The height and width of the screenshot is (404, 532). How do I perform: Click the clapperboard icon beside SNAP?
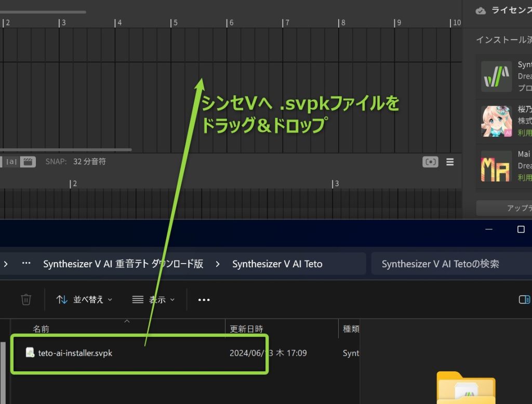pyautogui.click(x=28, y=162)
